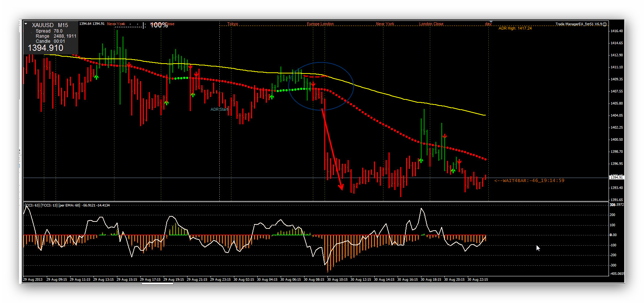Viewport: 644px width, 303px height.
Task: Click 30 Aug 02:15 on the time axis
Action: (x=244, y=280)
